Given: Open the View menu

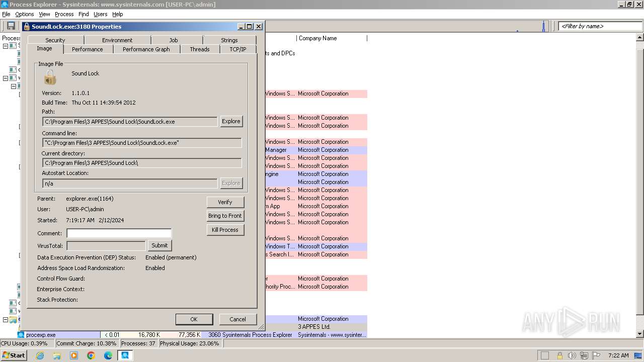Looking at the screenshot, I should [44, 14].
